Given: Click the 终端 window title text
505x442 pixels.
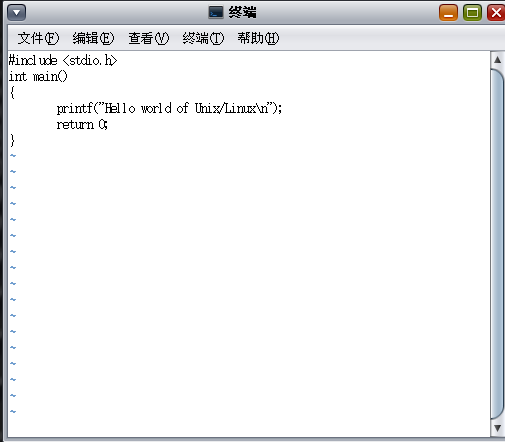Looking at the screenshot, I should (243, 12).
